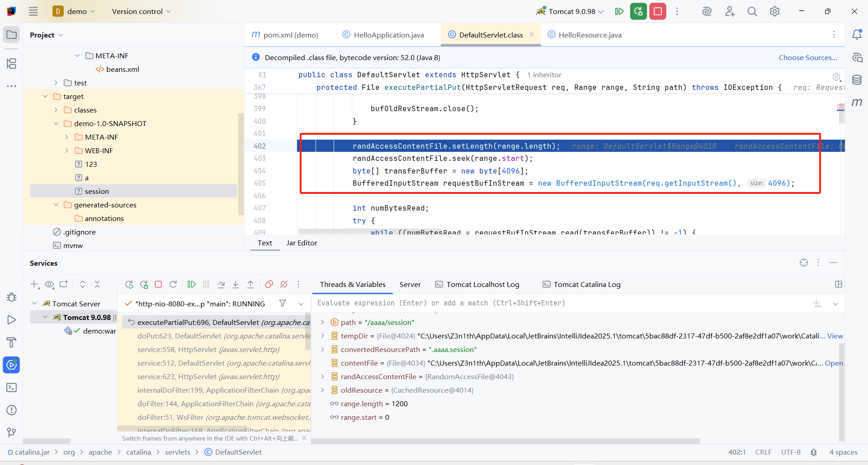The height and width of the screenshot is (465, 868).
Task: Expand the tempDir variable node
Action: [x=322, y=336]
